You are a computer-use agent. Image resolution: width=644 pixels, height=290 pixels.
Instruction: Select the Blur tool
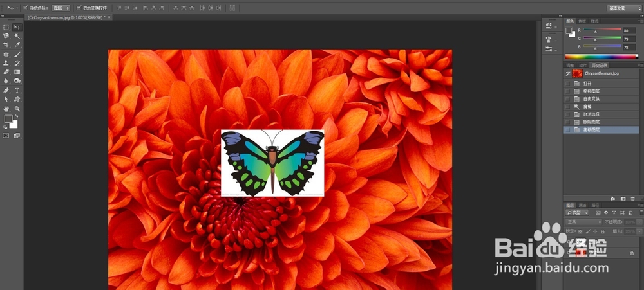(6, 81)
